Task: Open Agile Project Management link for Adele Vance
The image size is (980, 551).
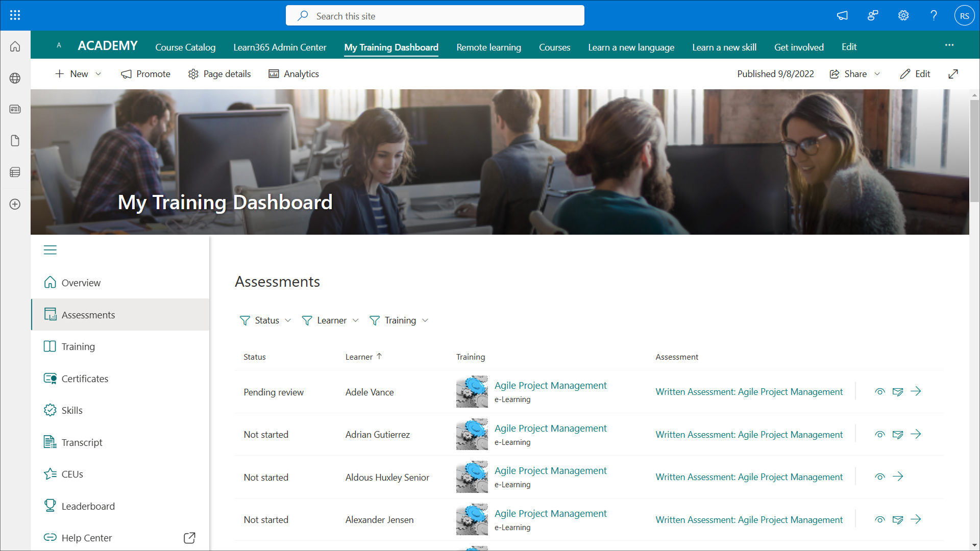Action: click(550, 386)
